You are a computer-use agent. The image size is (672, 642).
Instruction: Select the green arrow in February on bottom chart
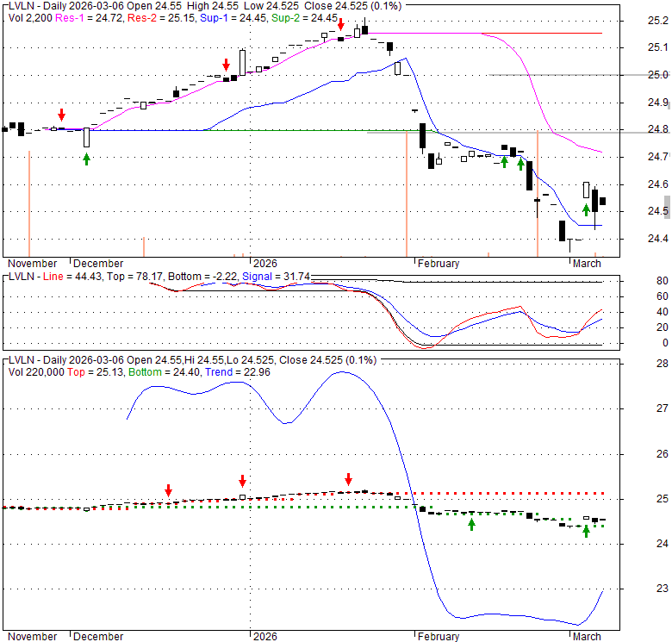(471, 523)
